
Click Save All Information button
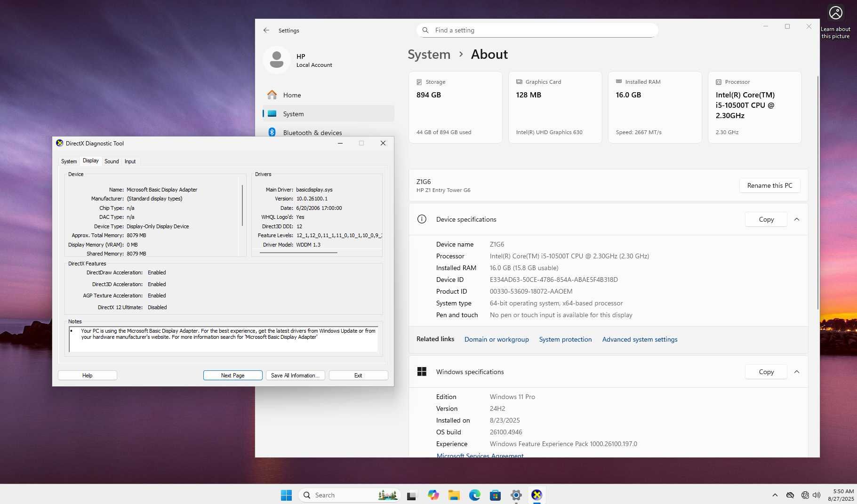(x=295, y=376)
